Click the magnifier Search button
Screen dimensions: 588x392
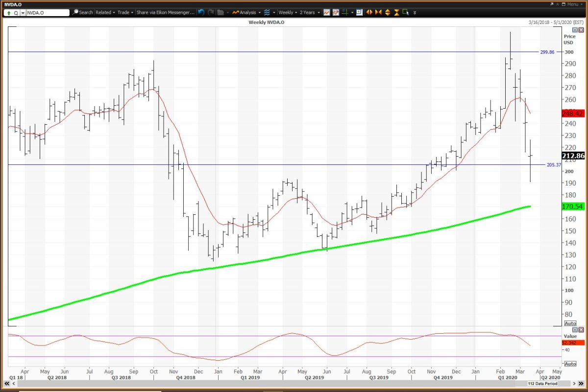[82, 12]
